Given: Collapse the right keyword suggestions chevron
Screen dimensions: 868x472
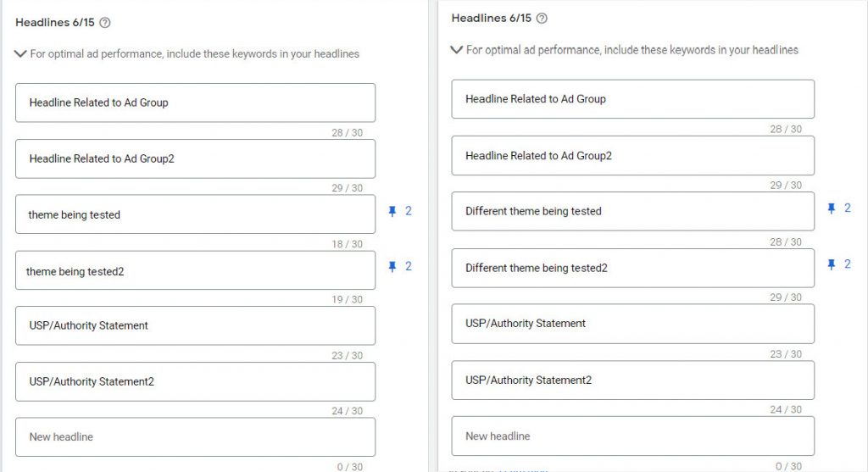Looking at the screenshot, I should 457,50.
